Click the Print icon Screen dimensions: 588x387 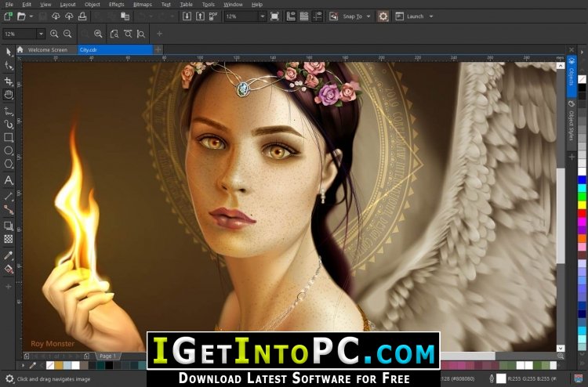point(82,16)
